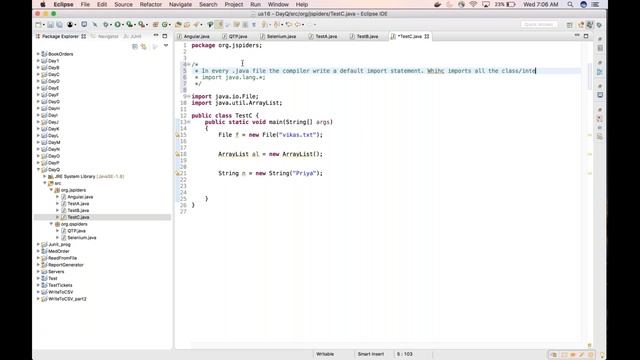Select Selenium.java in Package Explorer tree

[x=82, y=238]
